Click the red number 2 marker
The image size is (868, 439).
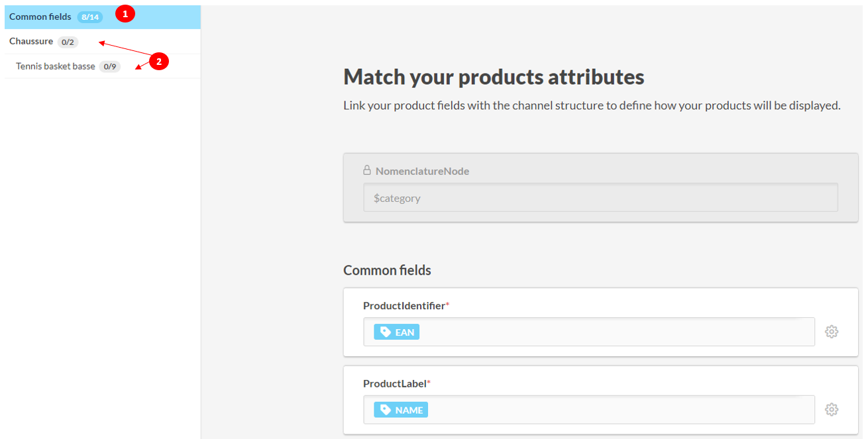point(158,62)
